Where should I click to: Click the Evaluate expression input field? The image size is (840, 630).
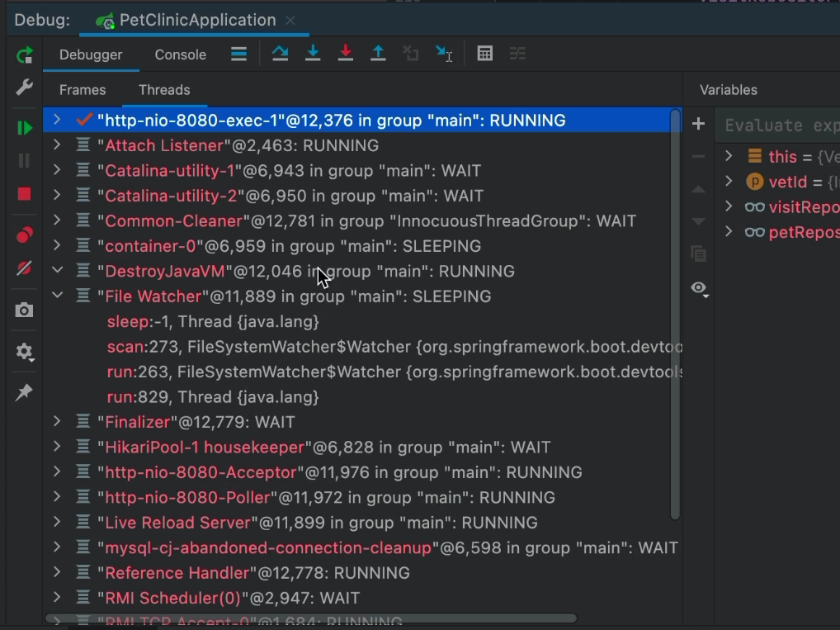click(780, 126)
